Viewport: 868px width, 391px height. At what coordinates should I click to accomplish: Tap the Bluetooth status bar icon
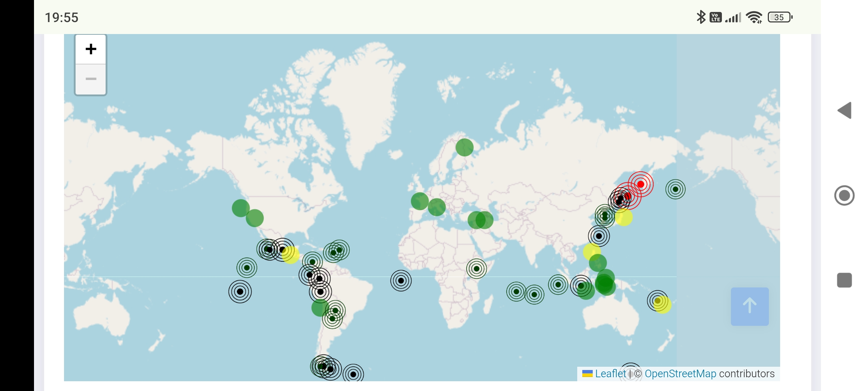tap(701, 17)
